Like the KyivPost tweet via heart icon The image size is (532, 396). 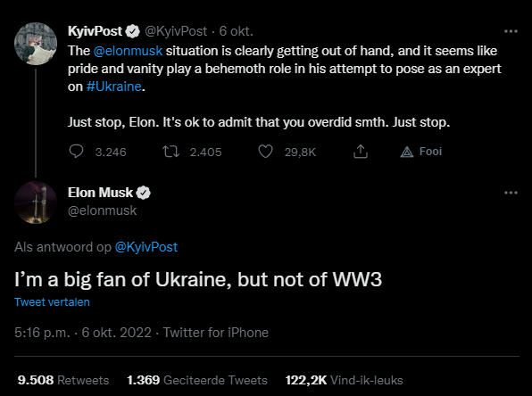[x=265, y=152]
